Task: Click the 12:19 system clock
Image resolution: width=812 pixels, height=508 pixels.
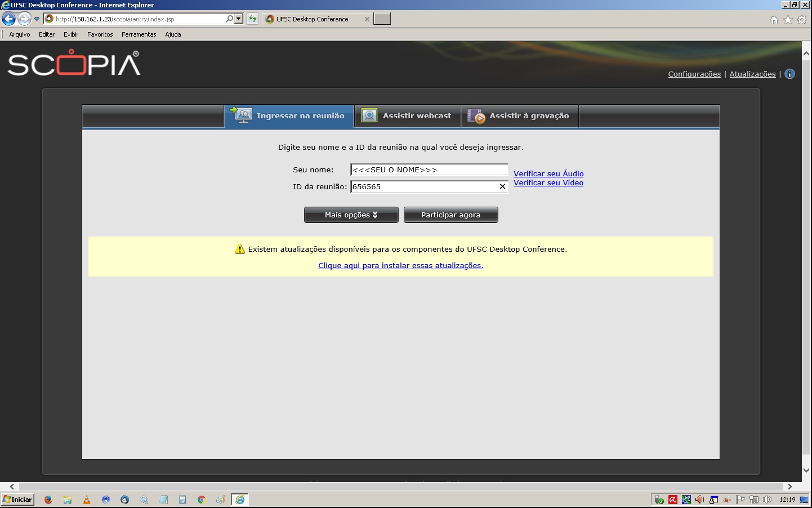Action: point(787,500)
